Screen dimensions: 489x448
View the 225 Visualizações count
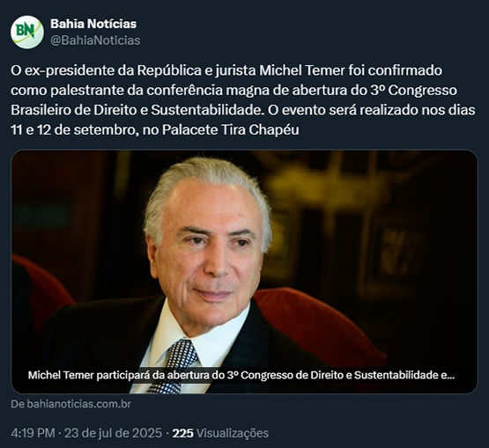point(220,433)
